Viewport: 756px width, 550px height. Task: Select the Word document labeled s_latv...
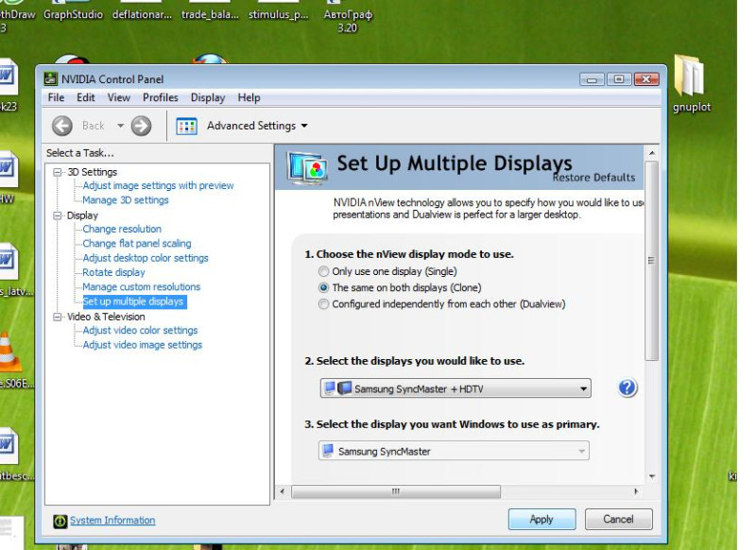9,270
